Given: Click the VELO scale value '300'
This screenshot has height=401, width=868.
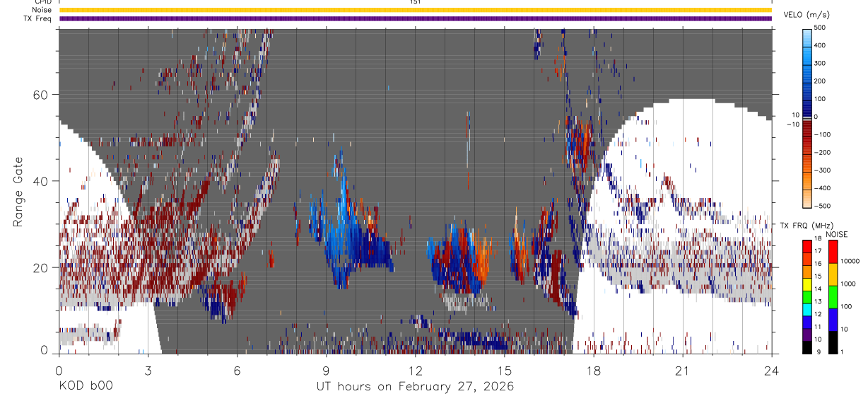Looking at the screenshot, I should click(x=821, y=63).
